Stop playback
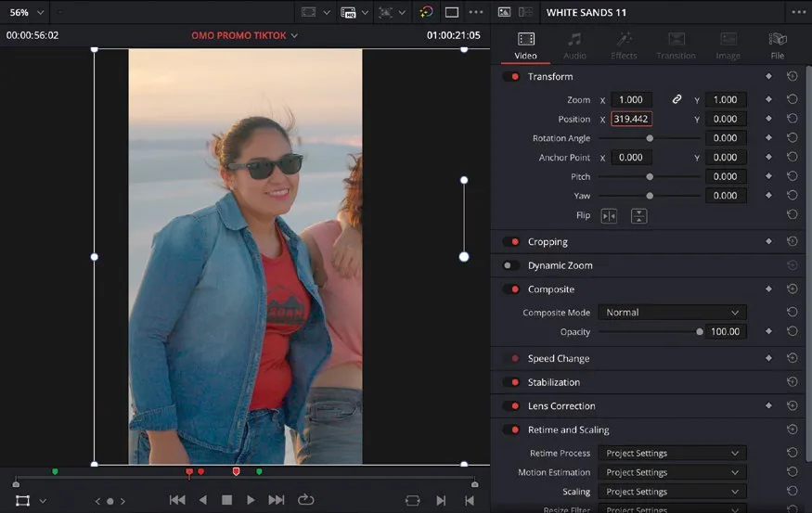 click(226, 500)
